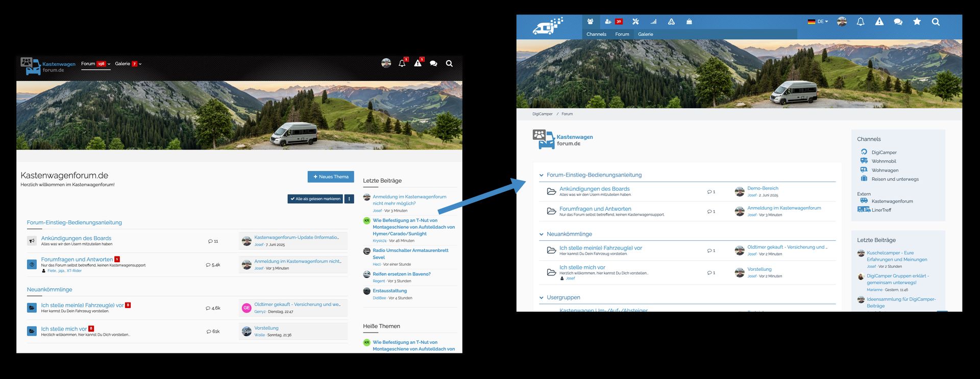Collapse the Neuankömmlinge category on right page
Image resolution: width=980 pixels, height=379 pixels.
[x=541, y=234]
